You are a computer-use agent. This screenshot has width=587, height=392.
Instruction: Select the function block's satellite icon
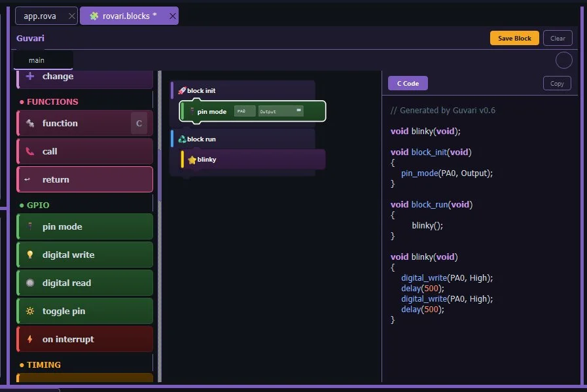pos(30,123)
